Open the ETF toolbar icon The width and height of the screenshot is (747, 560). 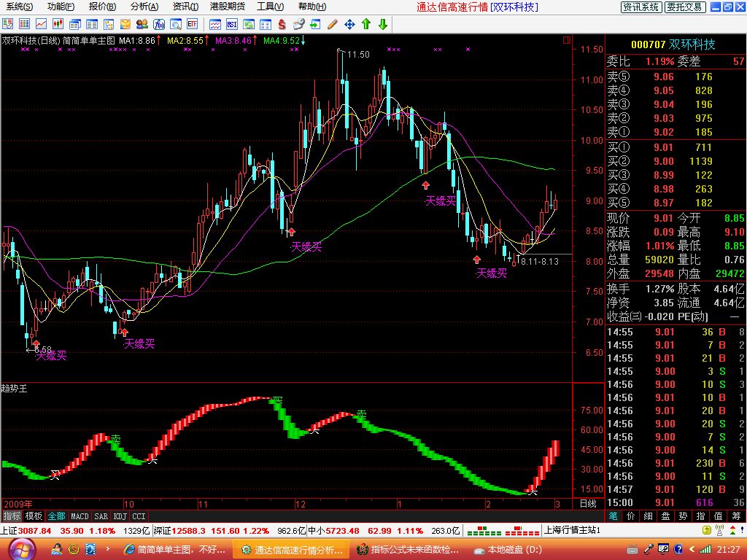pos(193,24)
